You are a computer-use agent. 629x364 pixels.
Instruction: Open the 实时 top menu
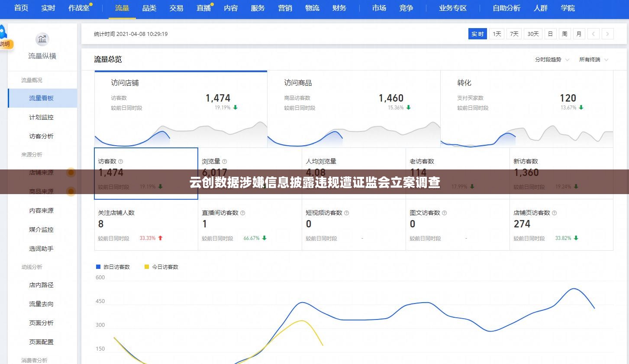48,8
